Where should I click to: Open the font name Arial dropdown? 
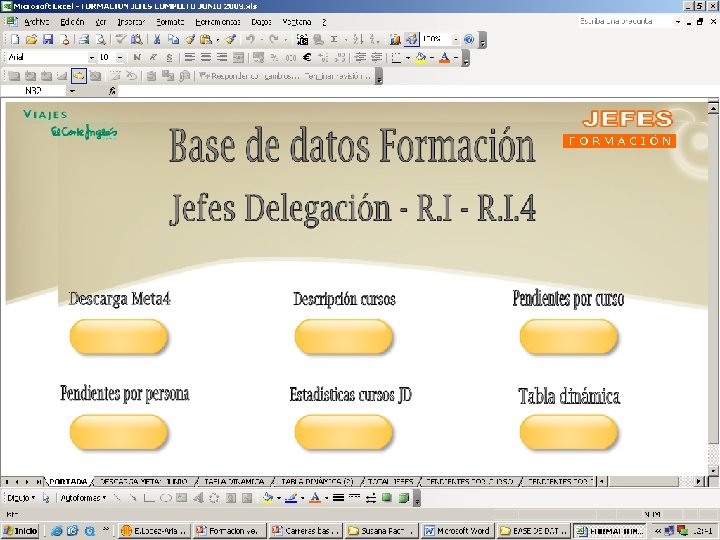92,57
